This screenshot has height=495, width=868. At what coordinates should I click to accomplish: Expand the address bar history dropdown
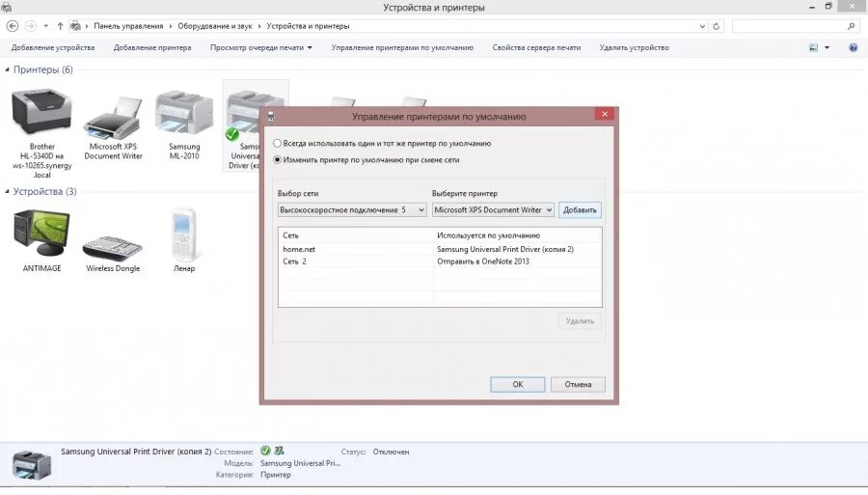tap(702, 26)
